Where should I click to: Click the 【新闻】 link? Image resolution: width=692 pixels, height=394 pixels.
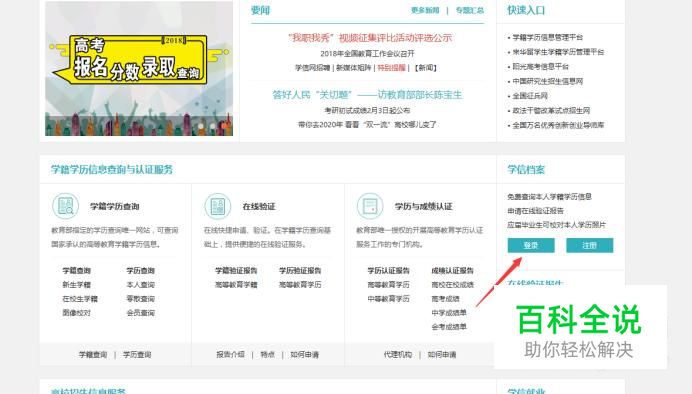(x=425, y=68)
